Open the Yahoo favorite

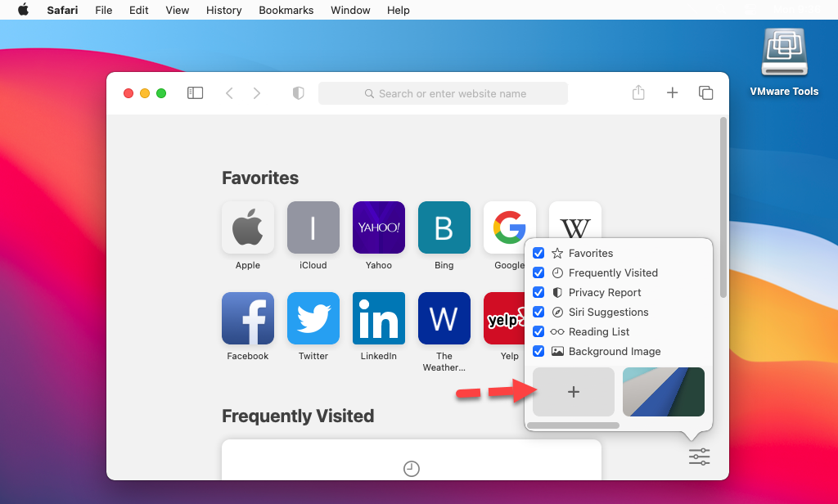378,227
